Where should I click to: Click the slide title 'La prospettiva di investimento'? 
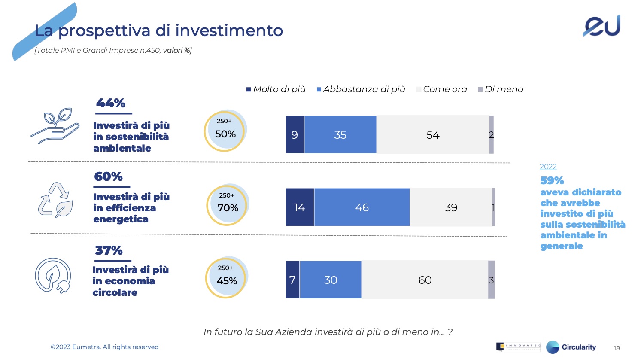159,30
